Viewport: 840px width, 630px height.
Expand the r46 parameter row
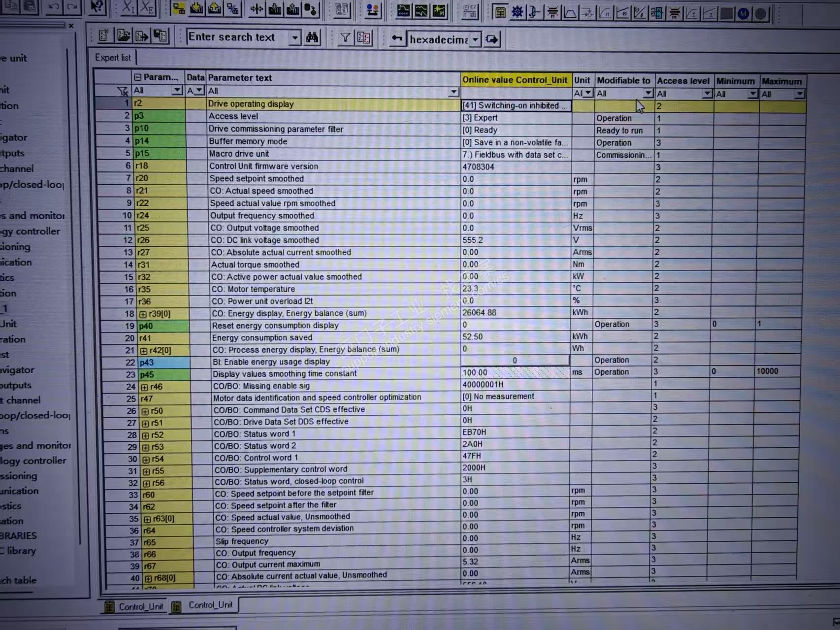tap(144, 388)
